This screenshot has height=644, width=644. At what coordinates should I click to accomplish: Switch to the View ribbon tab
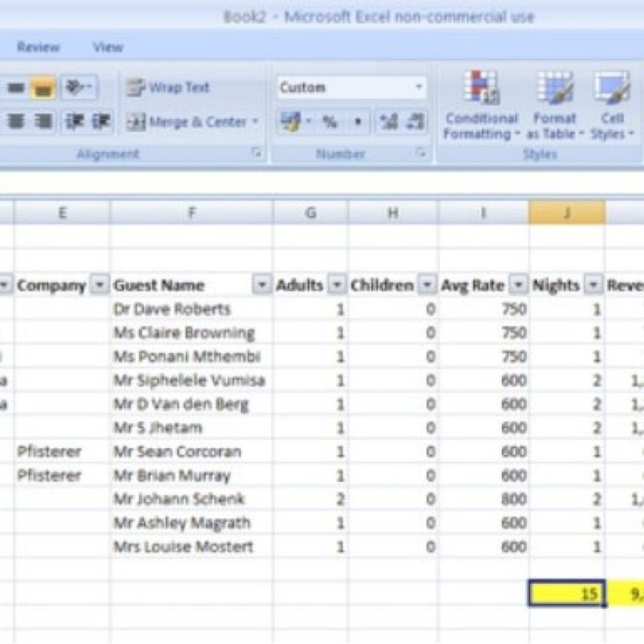pyautogui.click(x=110, y=47)
